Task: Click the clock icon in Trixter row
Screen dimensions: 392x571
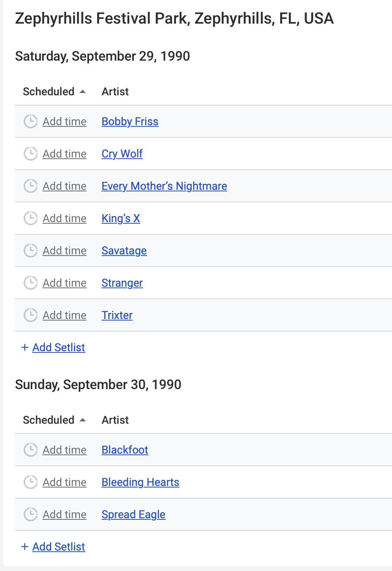Action: pyautogui.click(x=31, y=315)
